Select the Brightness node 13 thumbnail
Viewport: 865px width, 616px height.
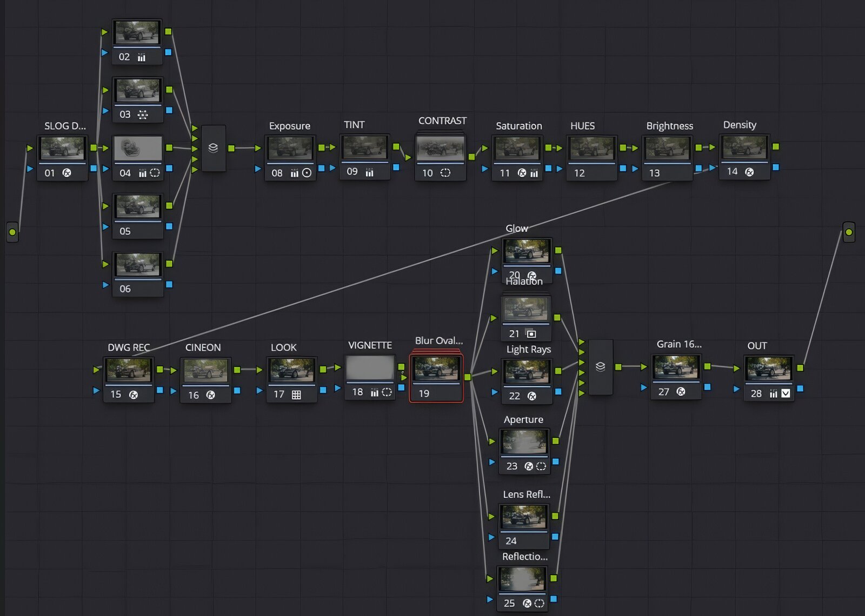pyautogui.click(x=667, y=148)
